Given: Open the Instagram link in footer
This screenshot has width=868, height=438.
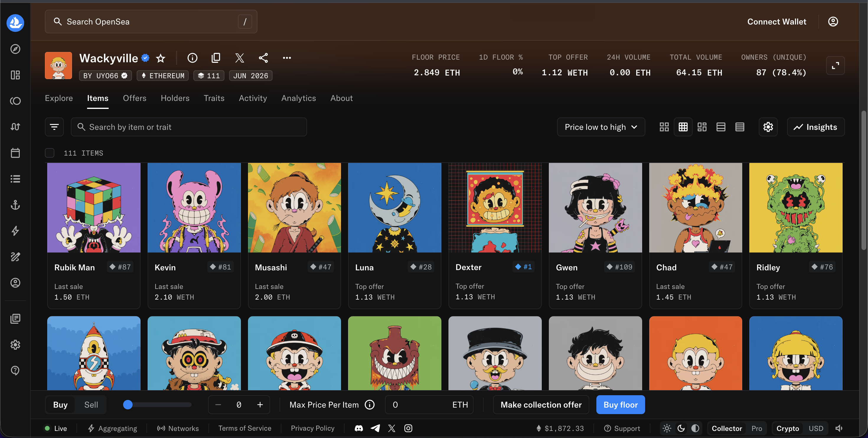Looking at the screenshot, I should click(x=408, y=428).
